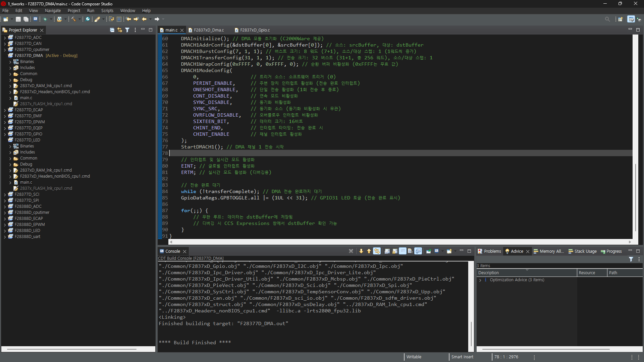Image resolution: width=644 pixels, height=362 pixels.
Task: Close the Advice view tab
Action: (x=528, y=251)
